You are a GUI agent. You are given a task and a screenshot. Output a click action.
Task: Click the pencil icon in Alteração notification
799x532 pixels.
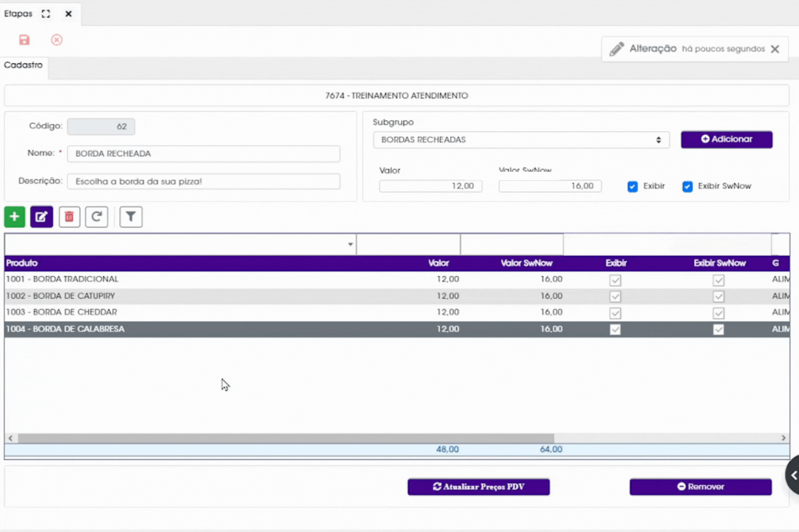616,49
